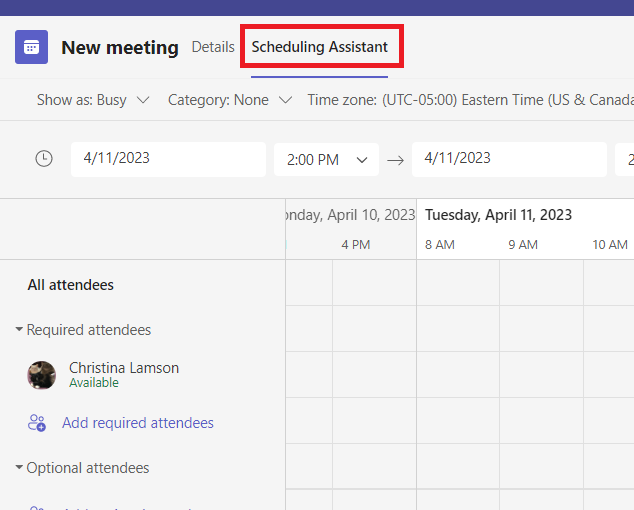Select Christina Lamson in the attendee list
The image size is (634, 510).
pos(124,368)
